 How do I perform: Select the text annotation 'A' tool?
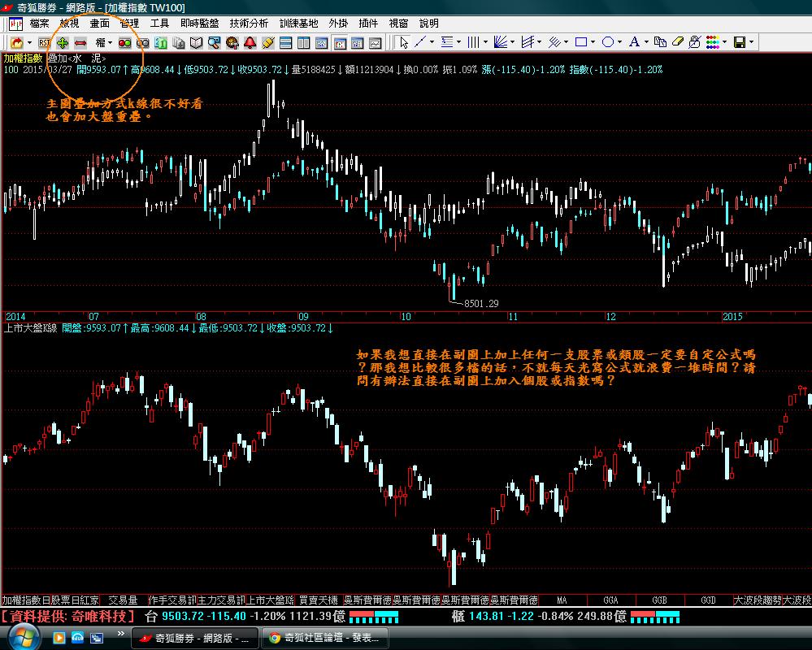point(635,41)
